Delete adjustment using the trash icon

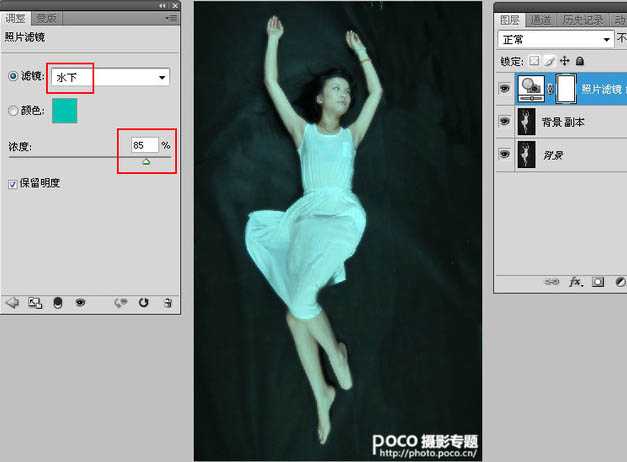pos(168,301)
